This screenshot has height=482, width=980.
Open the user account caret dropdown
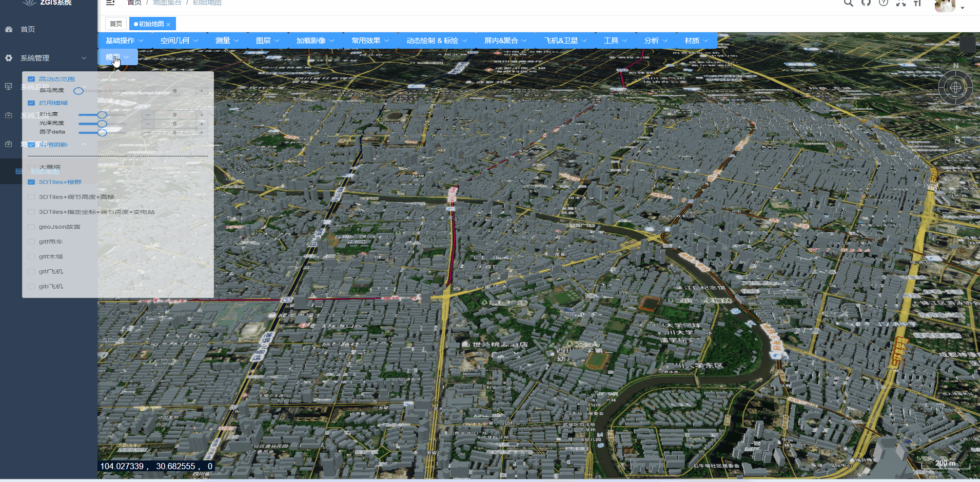pyautogui.click(x=963, y=8)
